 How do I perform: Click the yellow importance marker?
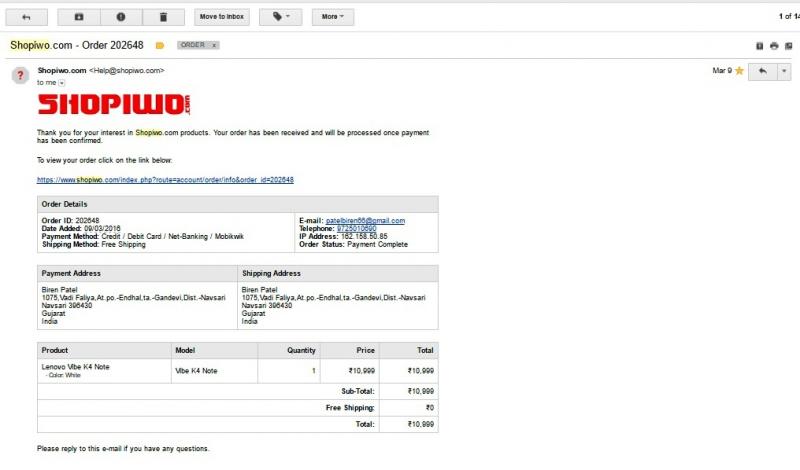click(160, 45)
